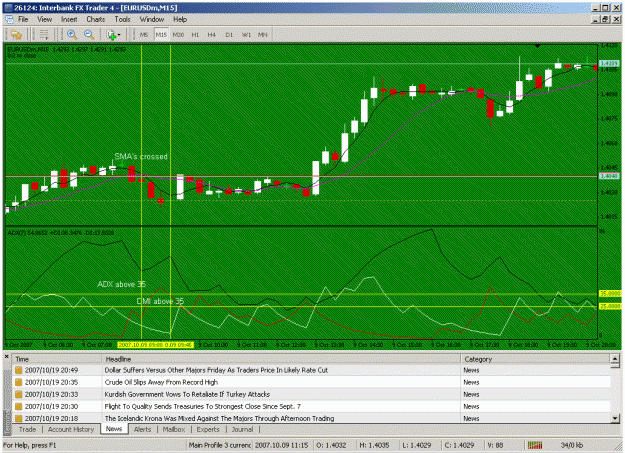Image resolution: width=625 pixels, height=453 pixels.
Task: Open the Tools menu
Action: [122, 20]
